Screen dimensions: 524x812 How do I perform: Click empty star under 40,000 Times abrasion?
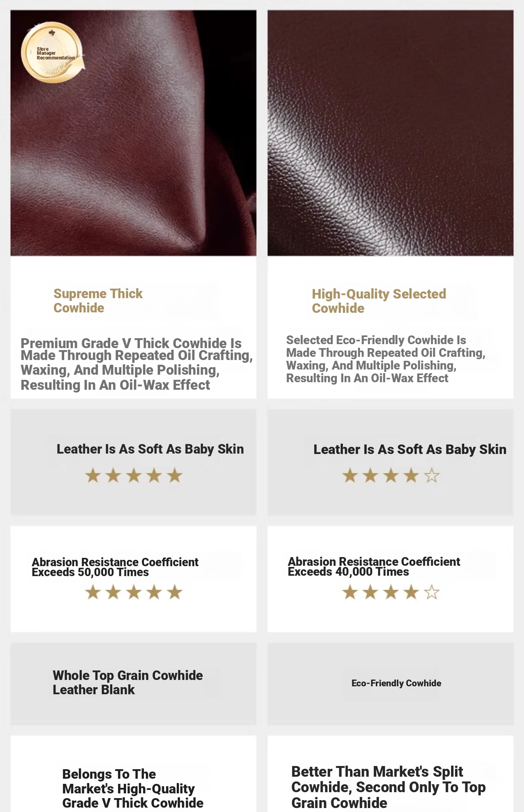[x=432, y=592]
